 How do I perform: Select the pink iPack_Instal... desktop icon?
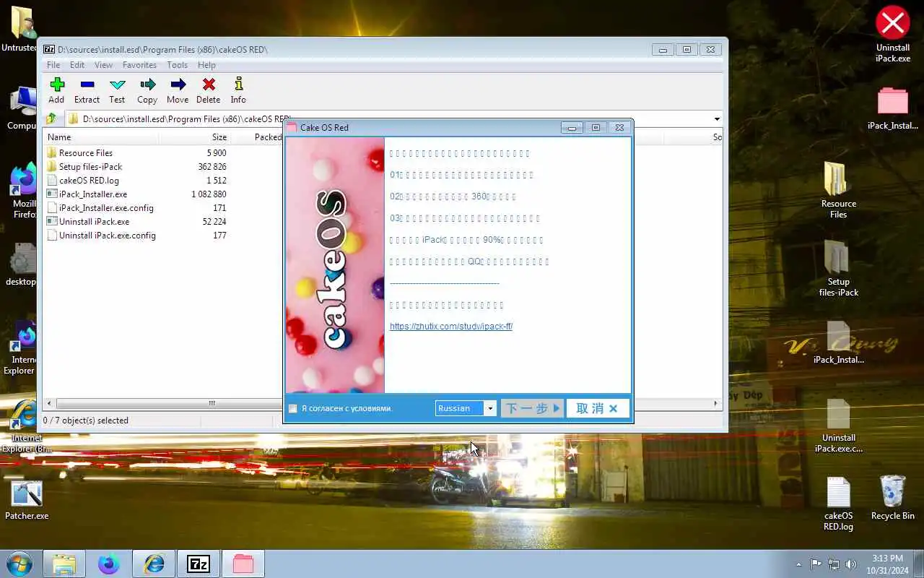pos(893,108)
